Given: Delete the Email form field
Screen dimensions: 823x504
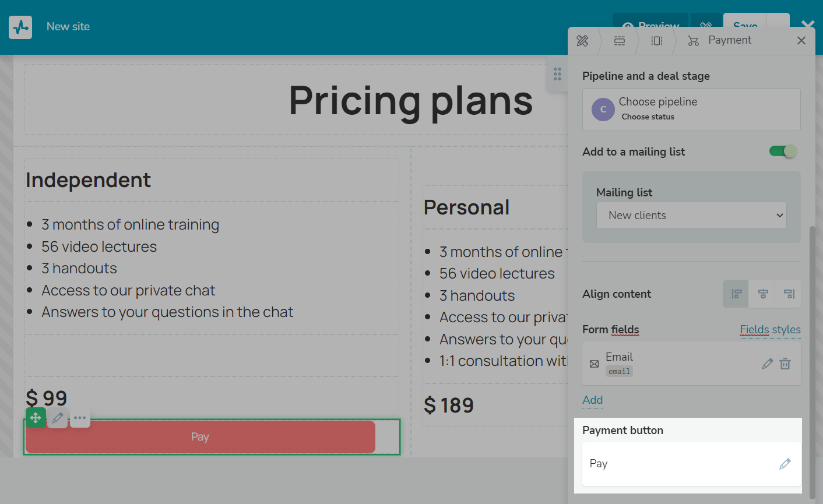Looking at the screenshot, I should coord(785,364).
